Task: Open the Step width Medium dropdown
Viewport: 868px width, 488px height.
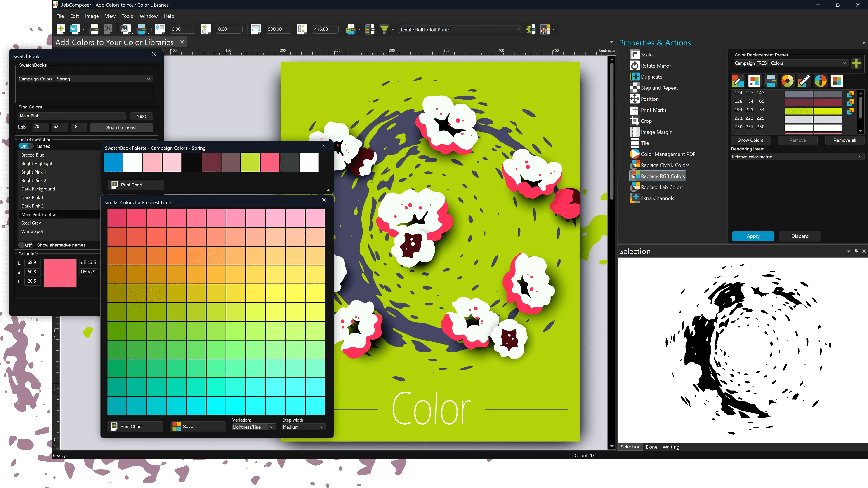Action: (x=304, y=427)
